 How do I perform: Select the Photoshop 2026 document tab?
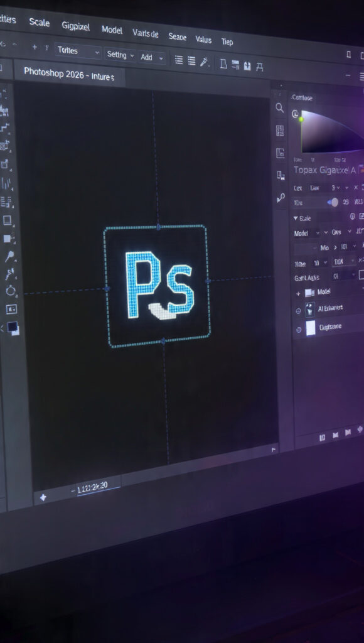click(x=69, y=74)
